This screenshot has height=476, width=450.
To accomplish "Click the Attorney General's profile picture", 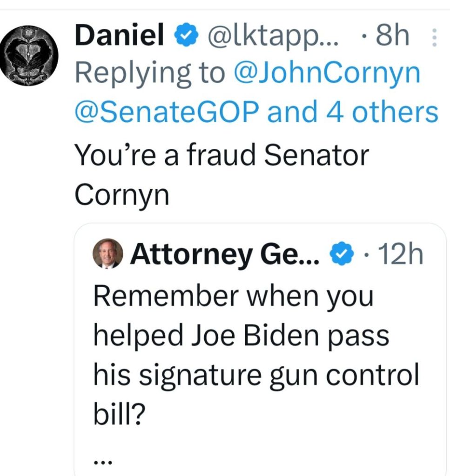I will [108, 255].
